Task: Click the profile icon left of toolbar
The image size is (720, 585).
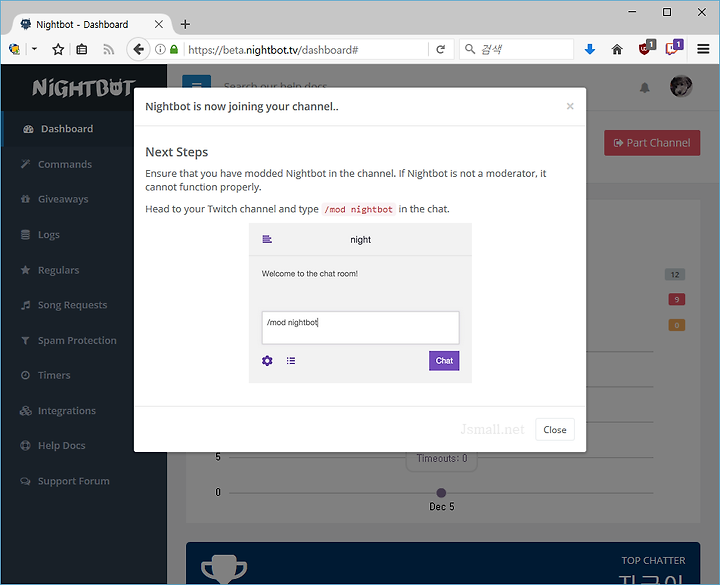Action: pos(14,49)
